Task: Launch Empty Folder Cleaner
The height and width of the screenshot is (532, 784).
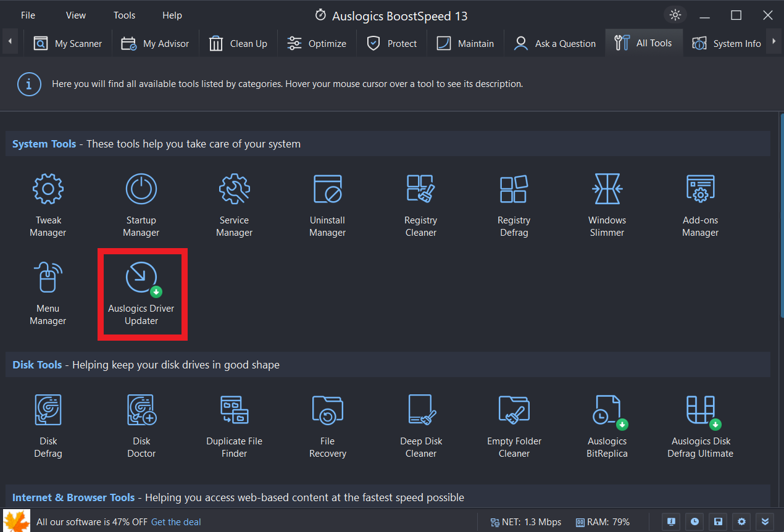Action: coord(514,426)
